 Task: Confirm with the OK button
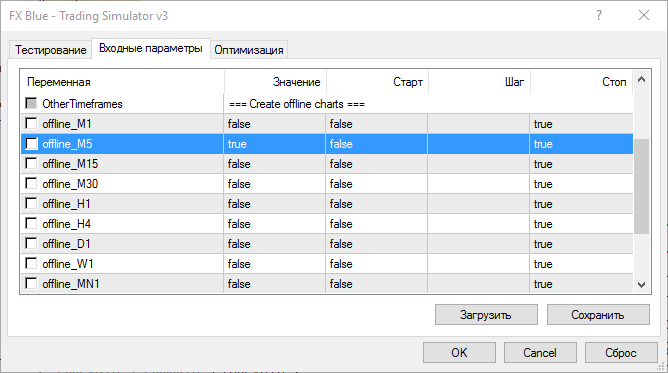(x=459, y=353)
